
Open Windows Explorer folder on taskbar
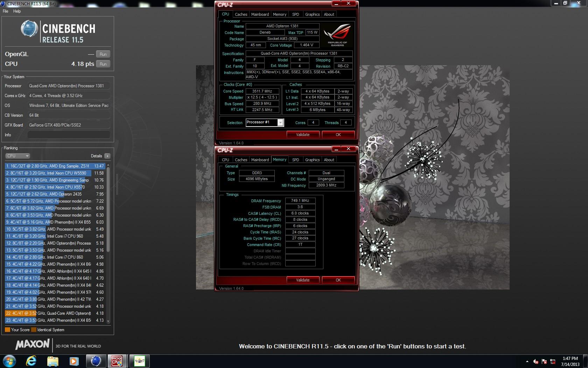coord(53,361)
